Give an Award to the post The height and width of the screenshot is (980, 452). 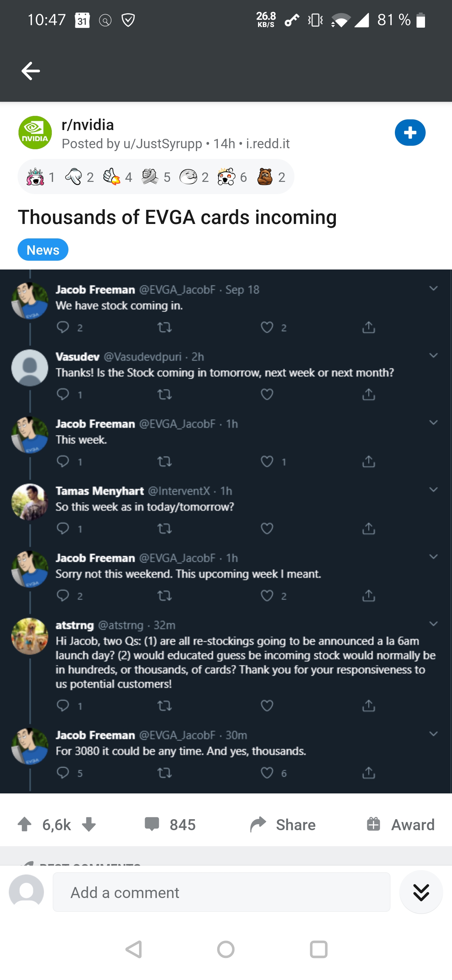[x=400, y=825]
